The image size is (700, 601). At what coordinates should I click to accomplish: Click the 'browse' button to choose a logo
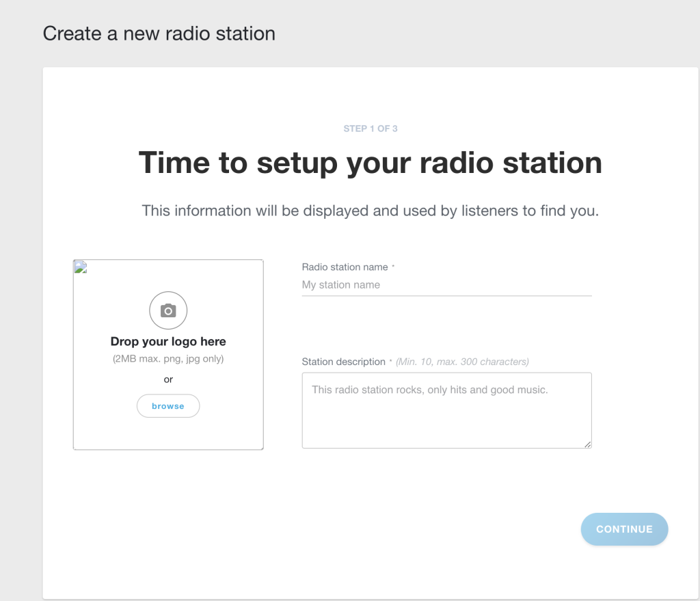pyautogui.click(x=168, y=405)
